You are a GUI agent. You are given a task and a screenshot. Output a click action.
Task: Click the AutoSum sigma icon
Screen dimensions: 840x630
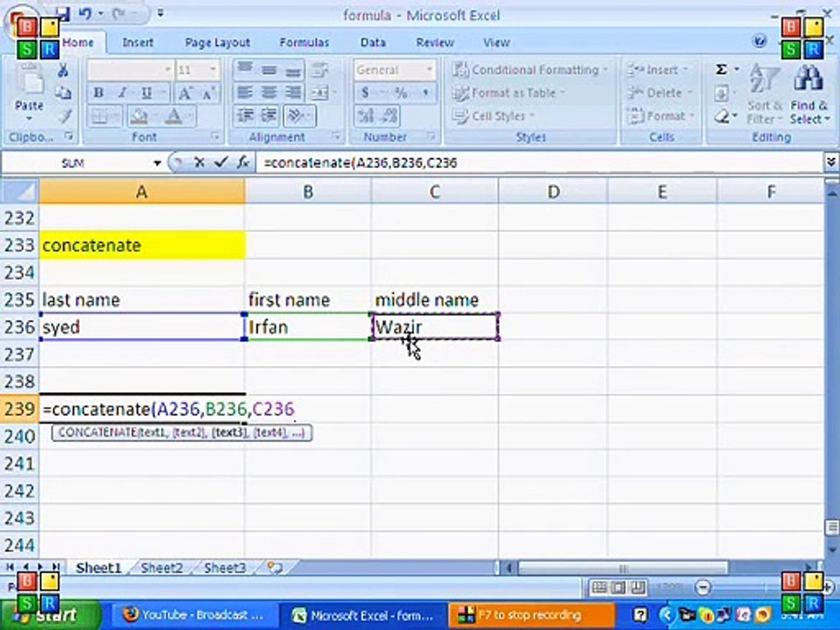coord(722,70)
